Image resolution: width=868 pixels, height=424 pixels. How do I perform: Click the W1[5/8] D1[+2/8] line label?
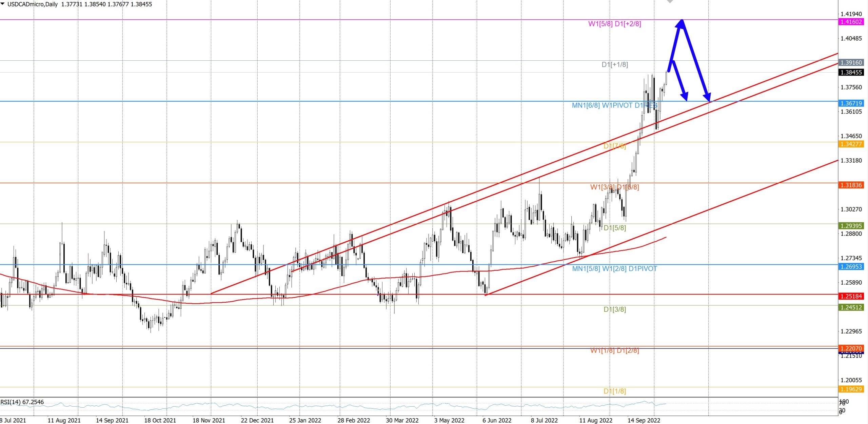[x=614, y=24]
